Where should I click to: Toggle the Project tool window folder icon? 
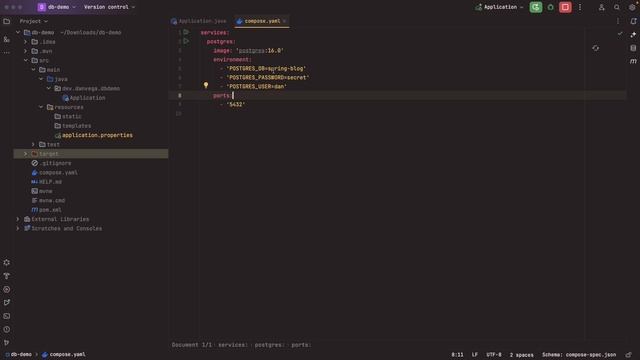[7, 21]
